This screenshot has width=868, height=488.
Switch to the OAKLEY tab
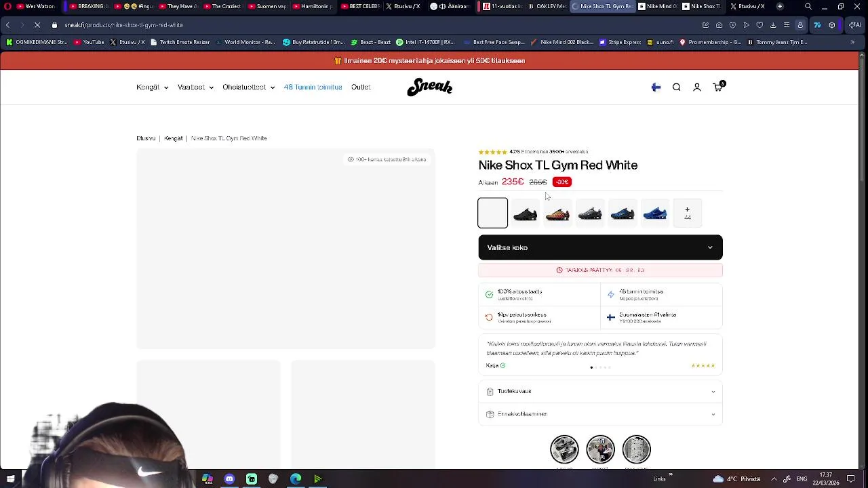tap(546, 6)
